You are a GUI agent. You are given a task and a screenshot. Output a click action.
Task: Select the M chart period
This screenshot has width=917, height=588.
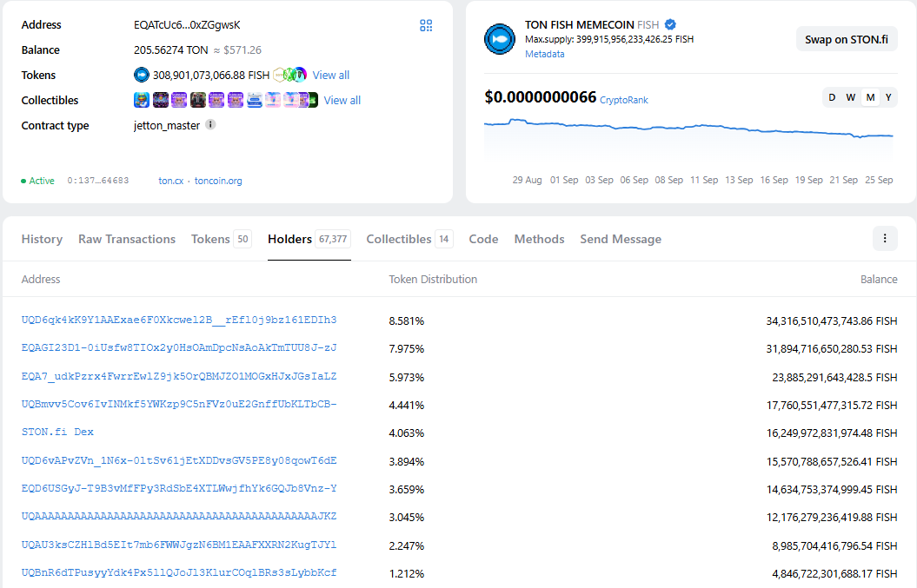pos(870,97)
